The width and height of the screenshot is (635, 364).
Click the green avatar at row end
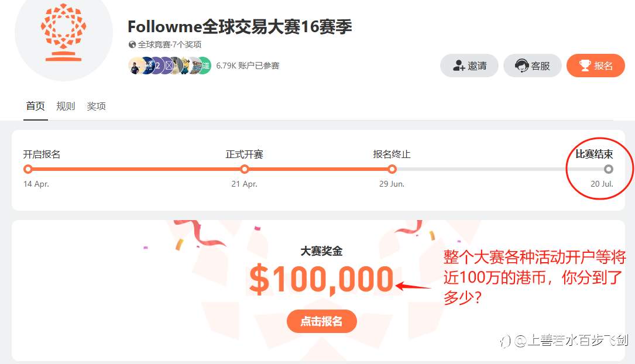(x=205, y=66)
